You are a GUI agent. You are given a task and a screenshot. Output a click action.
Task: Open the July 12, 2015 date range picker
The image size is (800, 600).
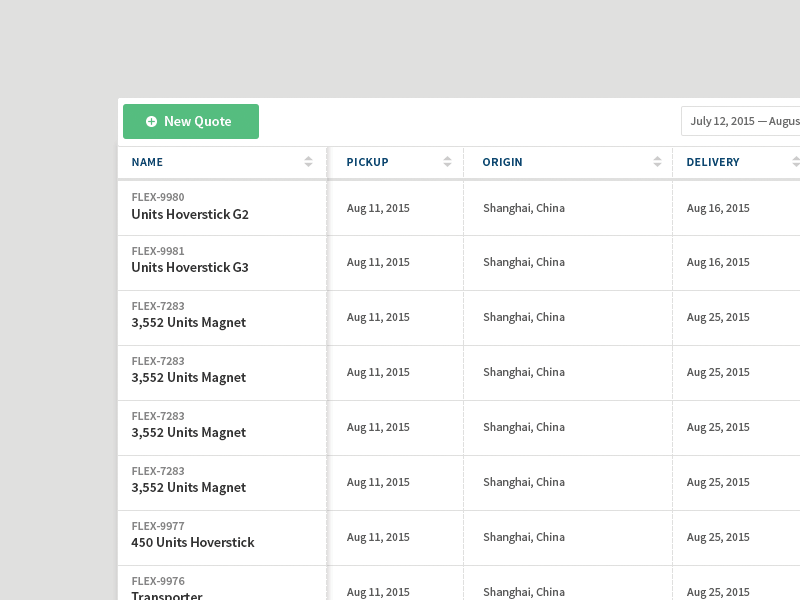742,121
